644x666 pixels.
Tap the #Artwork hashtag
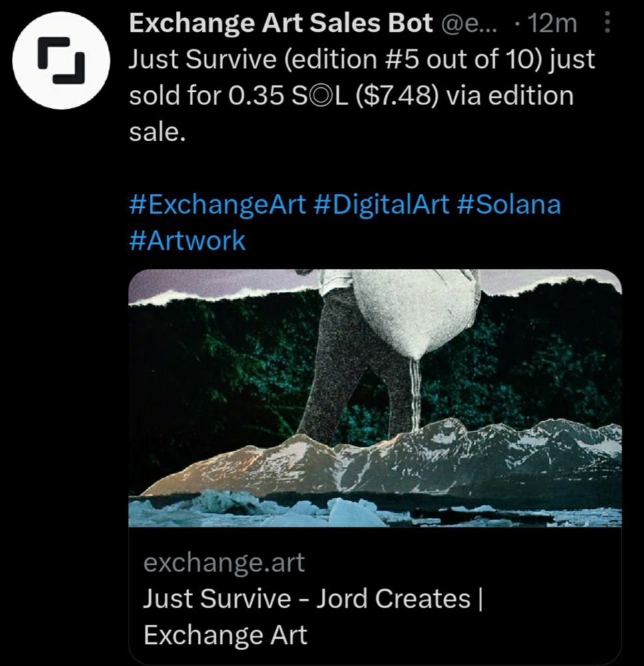pos(187,241)
